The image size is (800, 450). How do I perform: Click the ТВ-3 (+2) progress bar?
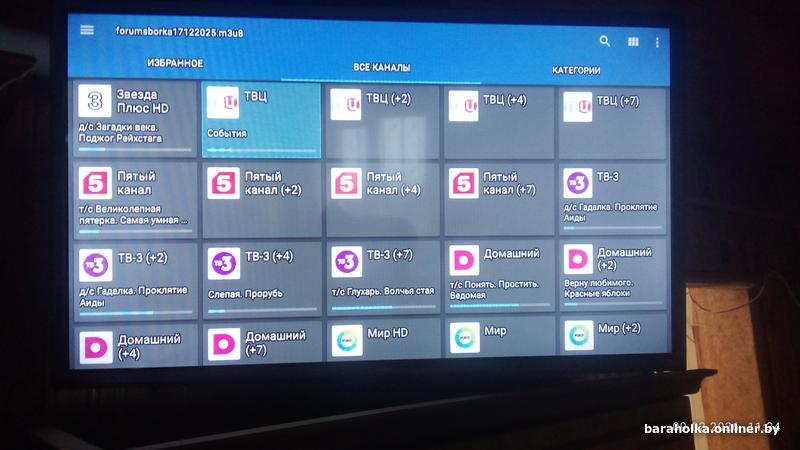pos(136,313)
